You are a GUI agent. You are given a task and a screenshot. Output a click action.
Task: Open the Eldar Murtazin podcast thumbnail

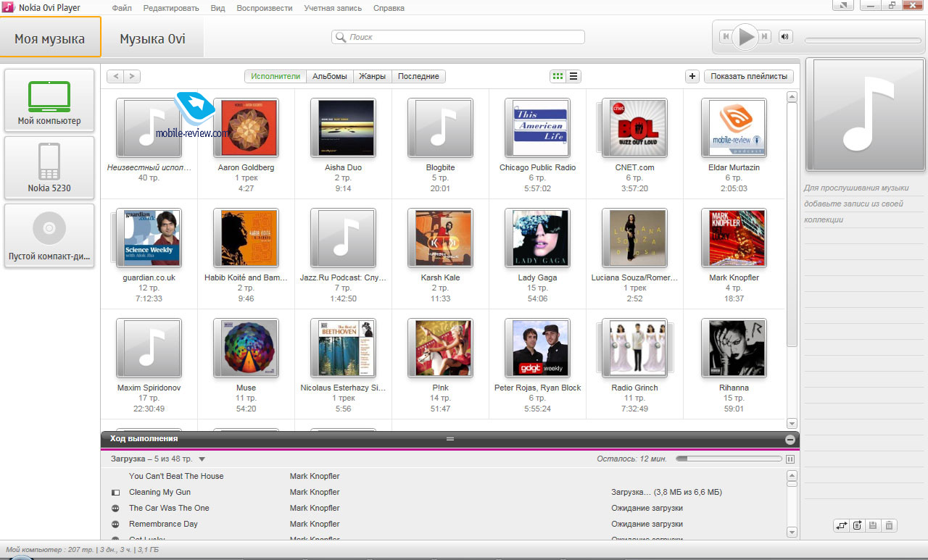point(734,128)
